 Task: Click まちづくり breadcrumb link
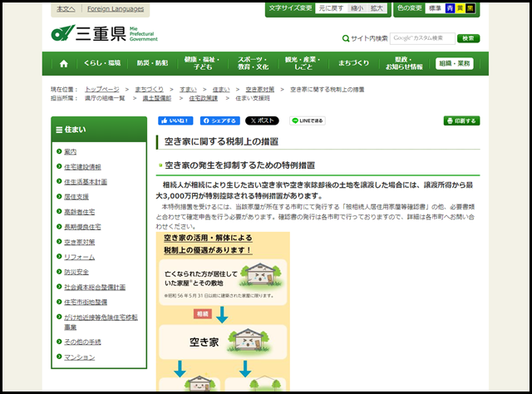click(x=150, y=89)
